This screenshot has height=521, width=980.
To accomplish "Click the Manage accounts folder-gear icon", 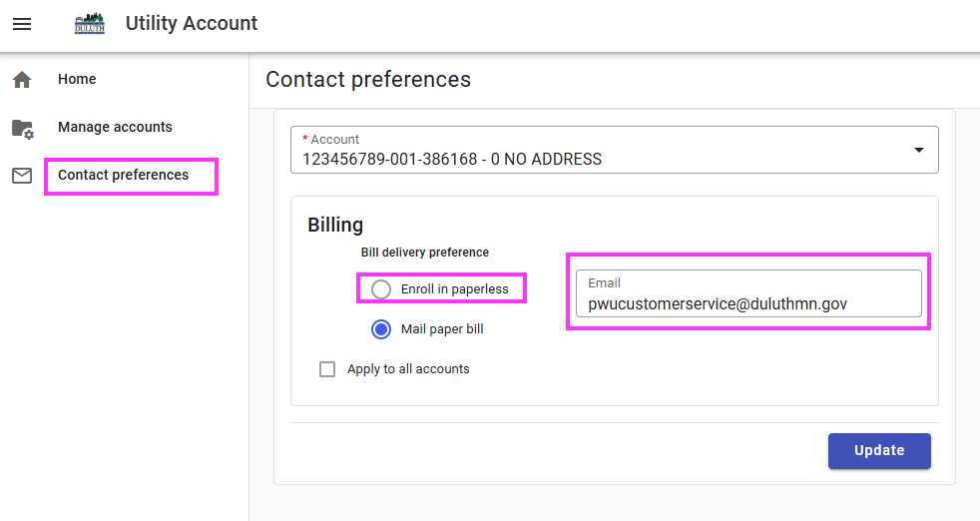I will point(22,128).
